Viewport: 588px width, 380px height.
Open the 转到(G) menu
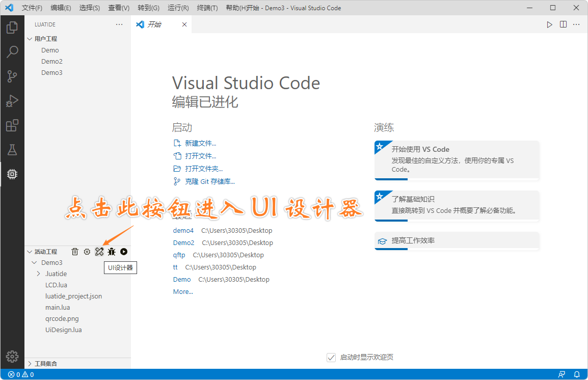tap(148, 8)
